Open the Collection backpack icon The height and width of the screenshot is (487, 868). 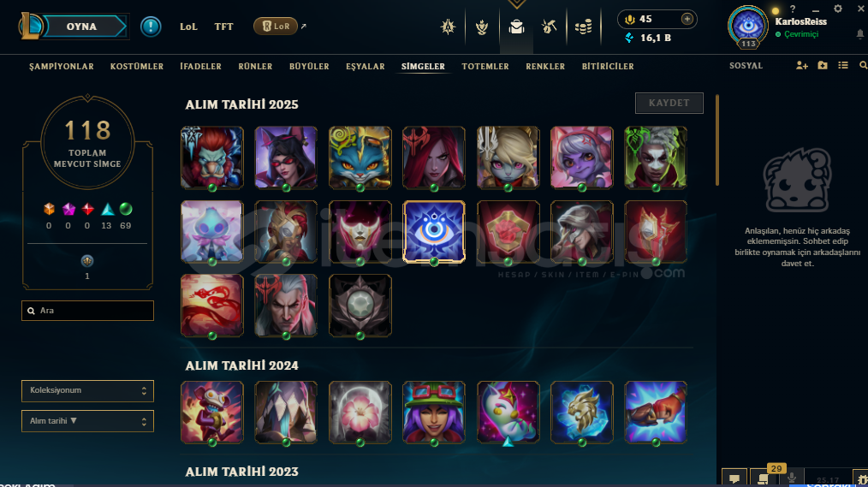pyautogui.click(x=516, y=27)
